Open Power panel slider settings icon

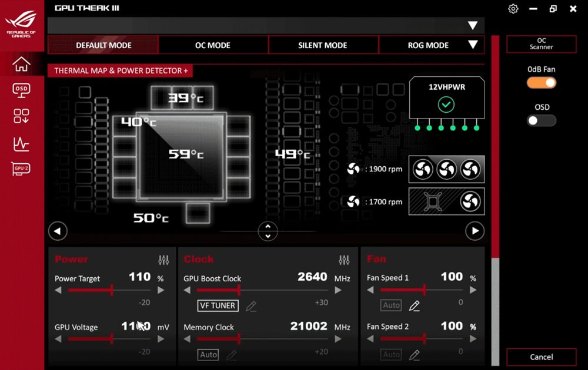point(163,260)
